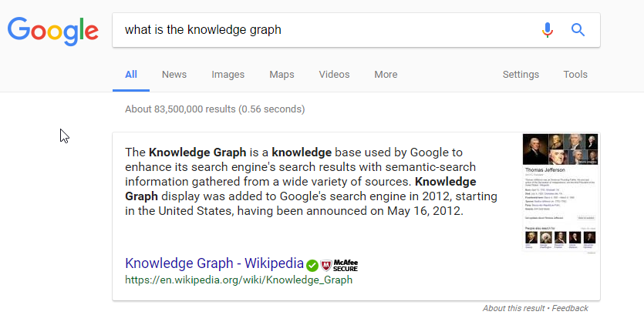
Task: Click the en.wikipedia.org Knowledge_Graph URL
Action: point(238,280)
